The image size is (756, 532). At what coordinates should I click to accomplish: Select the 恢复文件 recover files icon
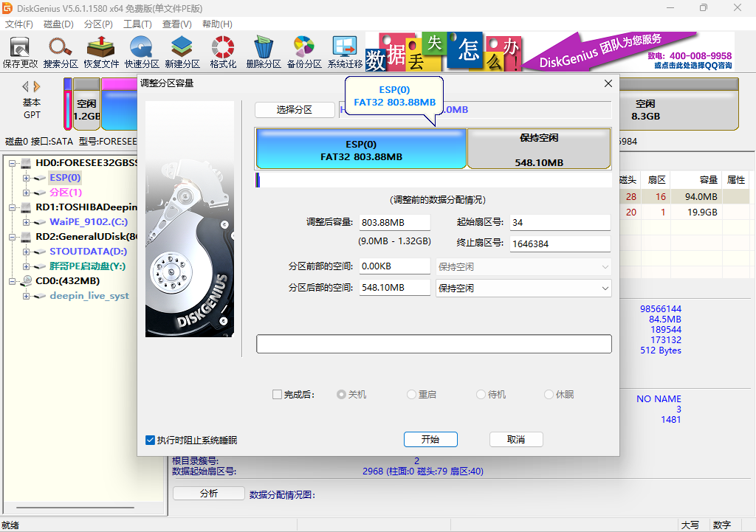coord(100,52)
